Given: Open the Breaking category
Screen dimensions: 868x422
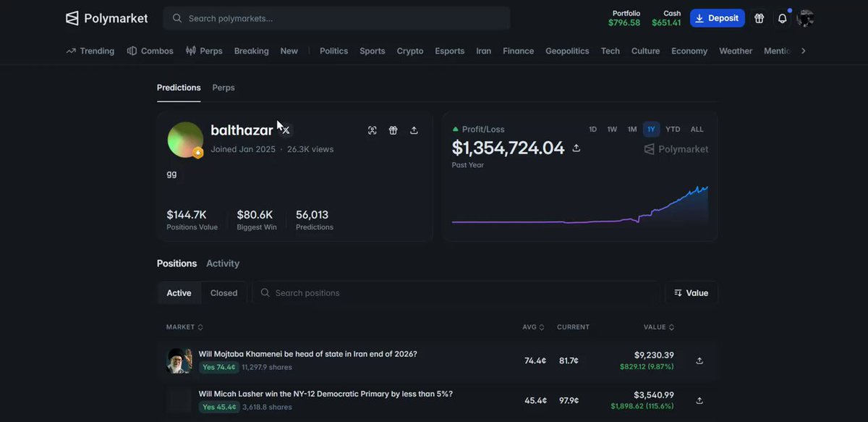Looking at the screenshot, I should (251, 51).
